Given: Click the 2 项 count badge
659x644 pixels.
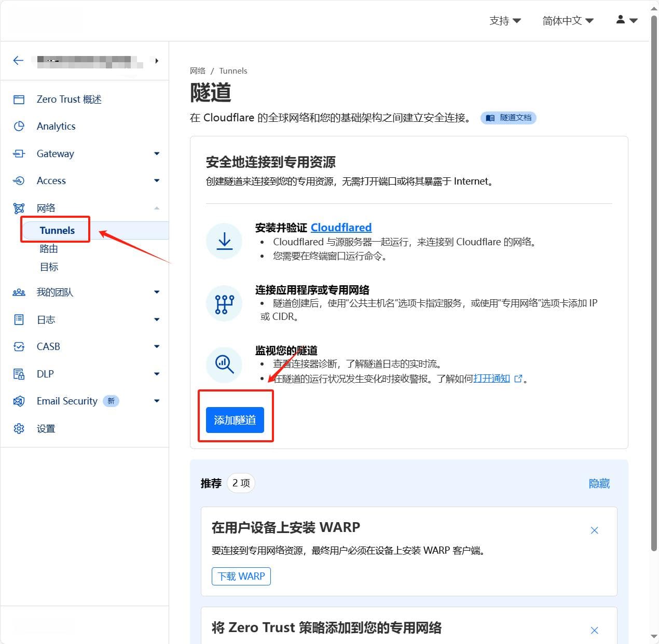Looking at the screenshot, I should click(x=241, y=483).
